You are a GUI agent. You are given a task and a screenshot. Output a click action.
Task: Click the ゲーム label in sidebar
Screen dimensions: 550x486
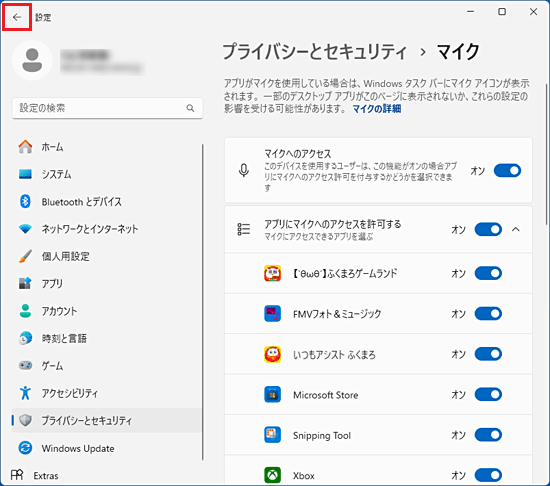52,366
